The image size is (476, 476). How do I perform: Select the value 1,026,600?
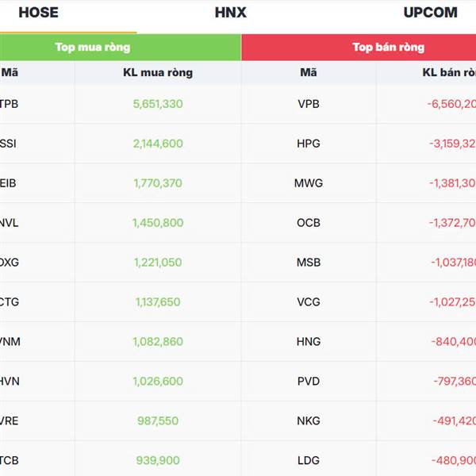tap(158, 382)
